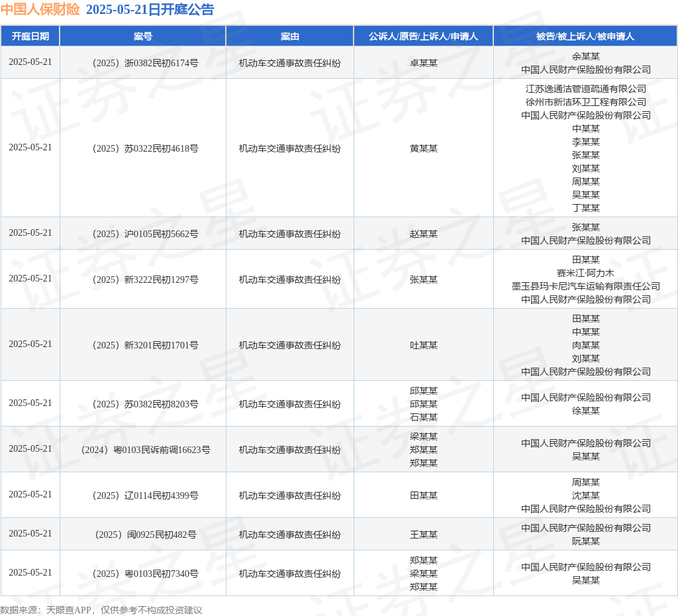Click defendant 吴某某 in 苏0322 row
This screenshot has height=616, width=678.
[586, 195]
